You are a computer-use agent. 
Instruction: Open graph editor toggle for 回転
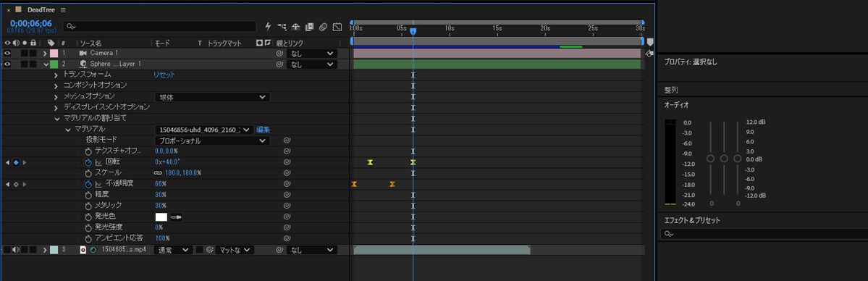pos(98,162)
